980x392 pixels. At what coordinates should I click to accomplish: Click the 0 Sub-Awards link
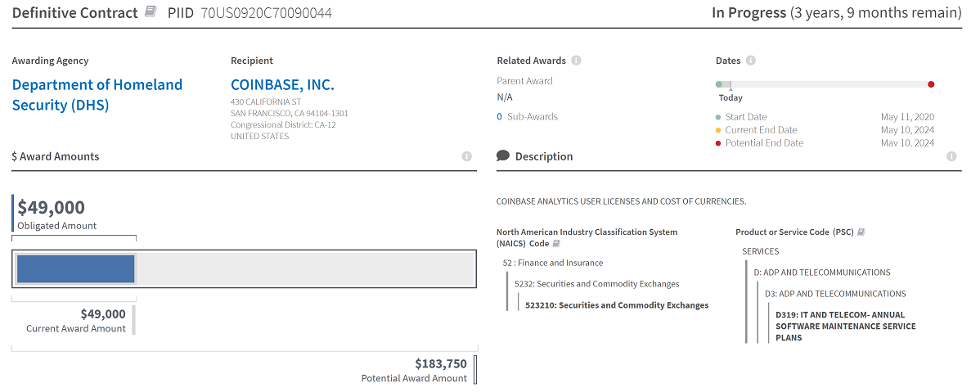tap(527, 117)
